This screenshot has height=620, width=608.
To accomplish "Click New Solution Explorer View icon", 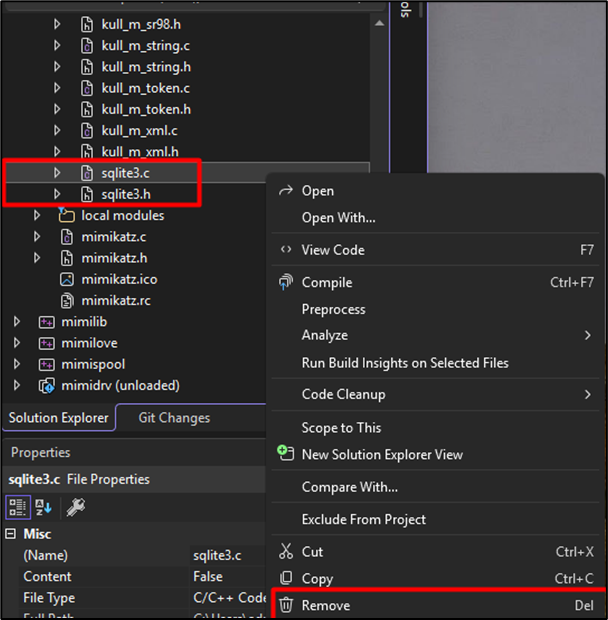I will pyautogui.click(x=286, y=453).
